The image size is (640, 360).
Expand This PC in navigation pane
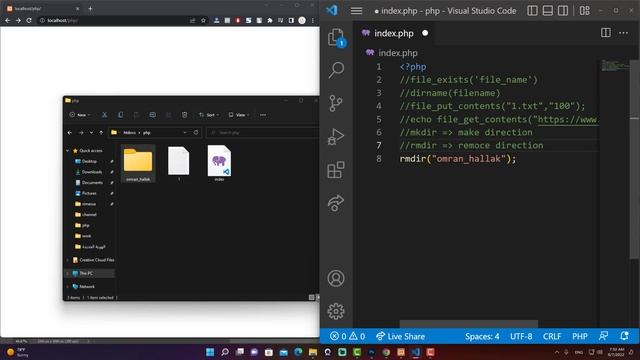click(68, 273)
